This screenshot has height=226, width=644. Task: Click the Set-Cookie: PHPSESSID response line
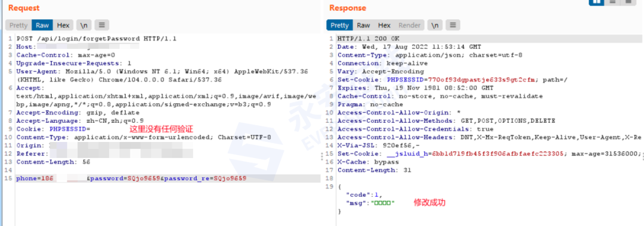pyautogui.click(x=452, y=80)
